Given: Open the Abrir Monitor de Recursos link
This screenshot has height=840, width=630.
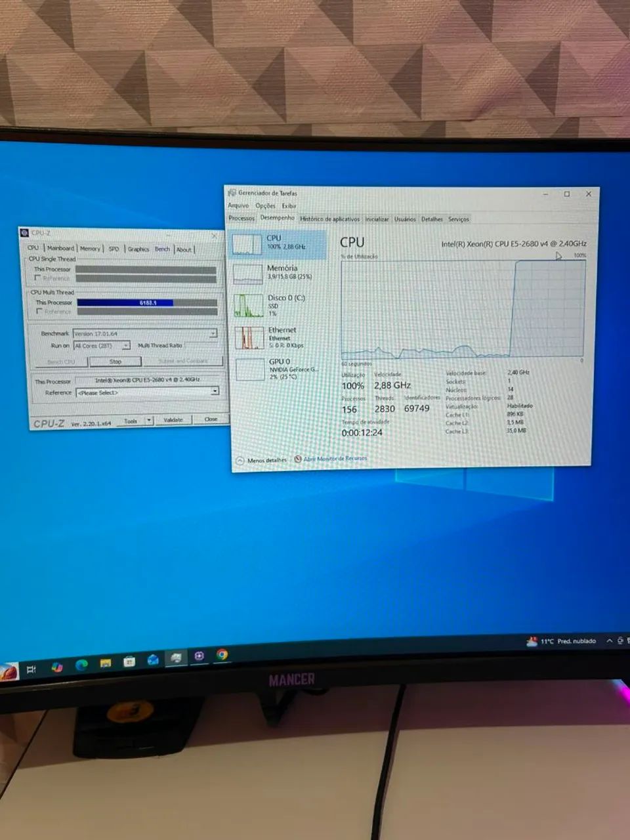Looking at the screenshot, I should [x=335, y=459].
